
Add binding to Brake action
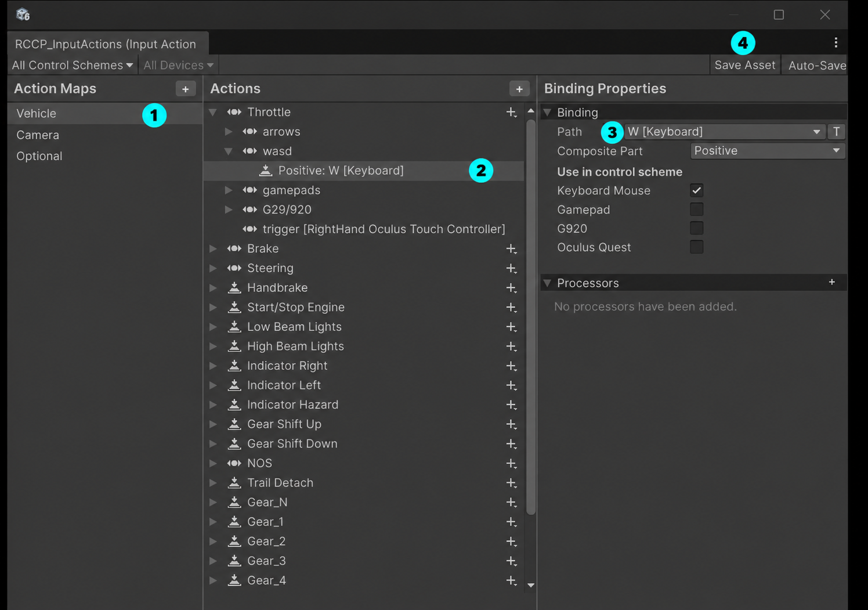tap(511, 248)
